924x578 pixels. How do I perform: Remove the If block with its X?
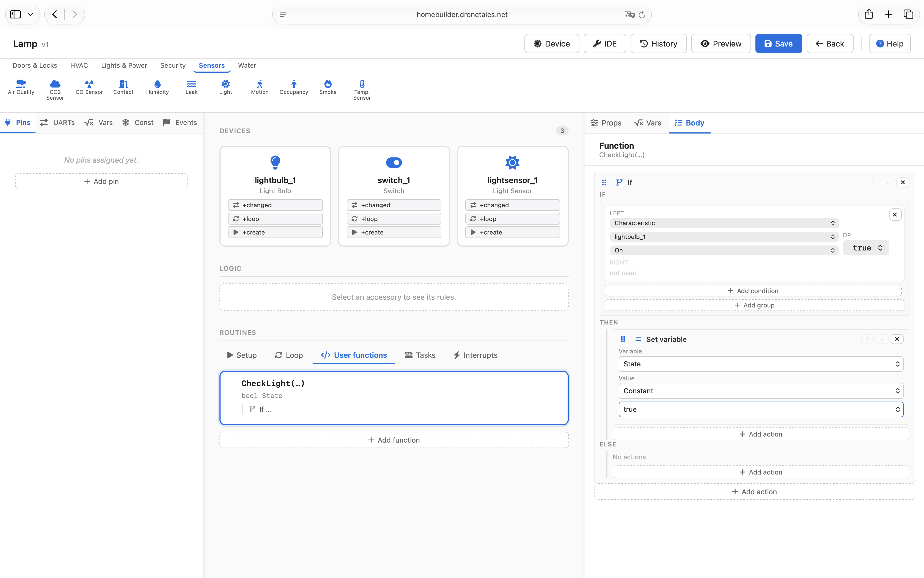tap(903, 182)
